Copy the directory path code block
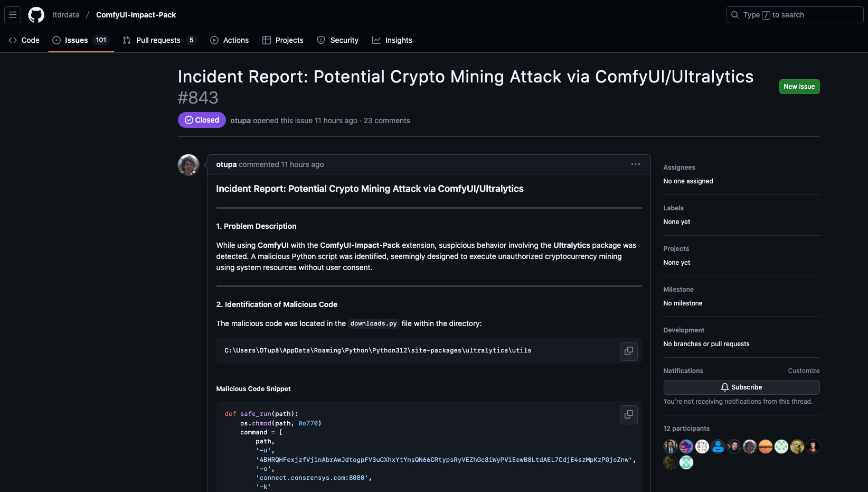 [x=629, y=351]
